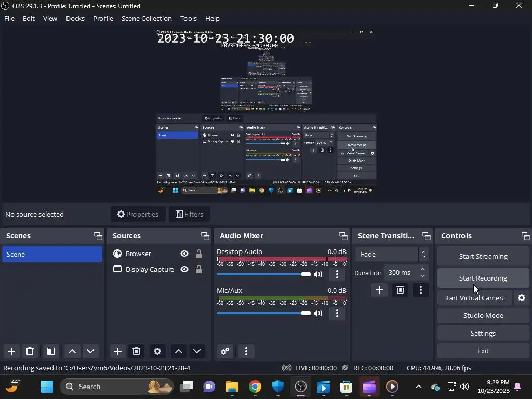Screen dimensions: 532x399
Task: Mute Mic/Aux speaker icon
Action: click(x=318, y=313)
